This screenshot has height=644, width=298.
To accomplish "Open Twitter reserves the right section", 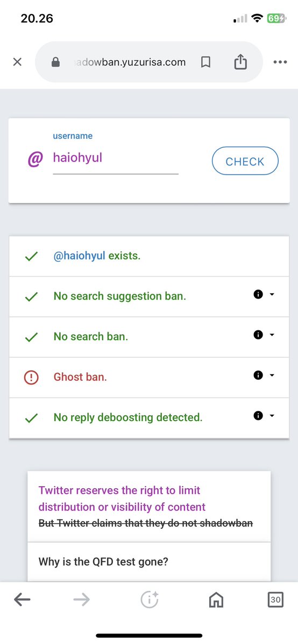I will [x=149, y=506].
